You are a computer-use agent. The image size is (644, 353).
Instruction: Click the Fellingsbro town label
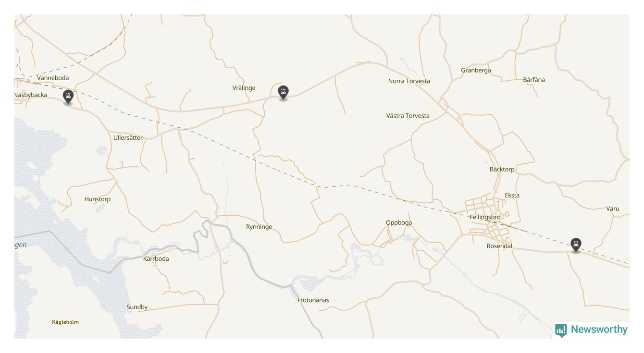[x=485, y=217]
